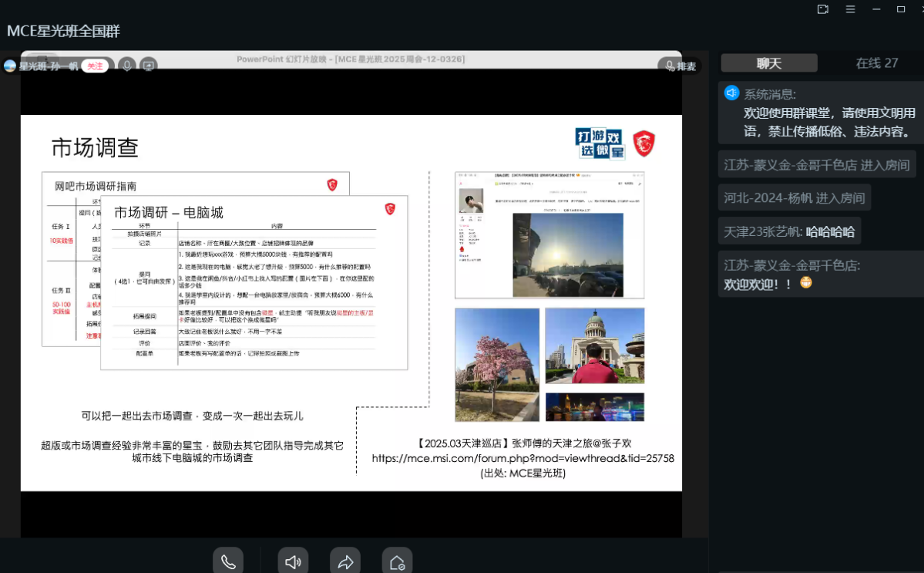Viewport: 924px width, 573px height.
Task: Click the pink blossom tree photo
Action: [497, 365]
